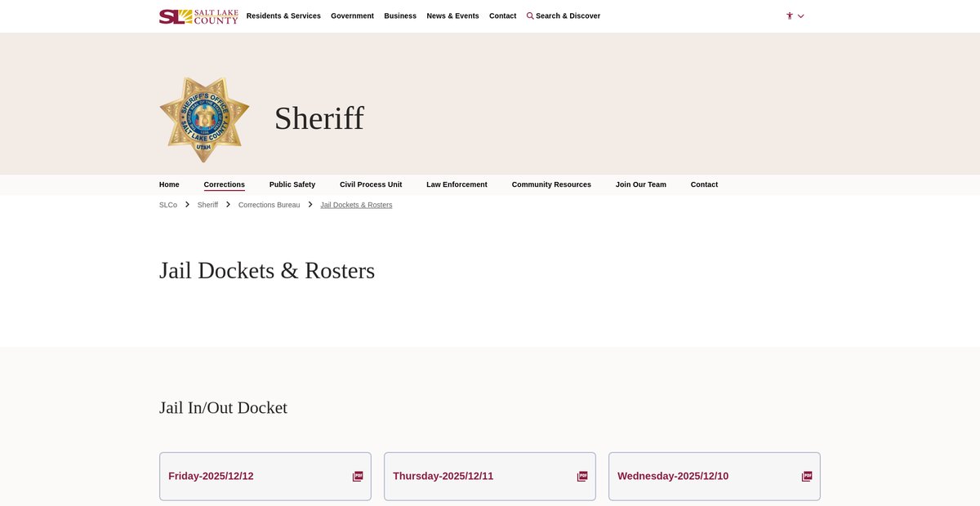Click PDF icon on Thursday-2025/12/11 card
980x506 pixels.
(582, 477)
